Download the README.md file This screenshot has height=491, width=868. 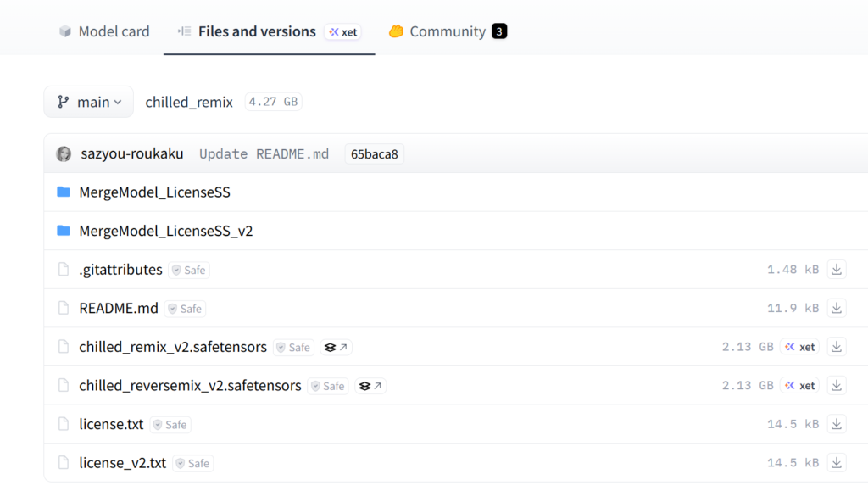pyautogui.click(x=837, y=309)
